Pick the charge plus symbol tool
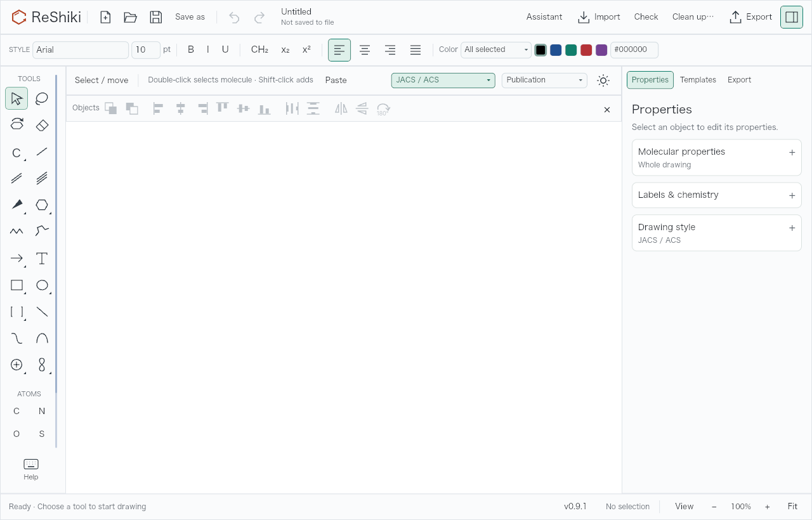Viewport: 812px width, 520px height. click(x=16, y=365)
